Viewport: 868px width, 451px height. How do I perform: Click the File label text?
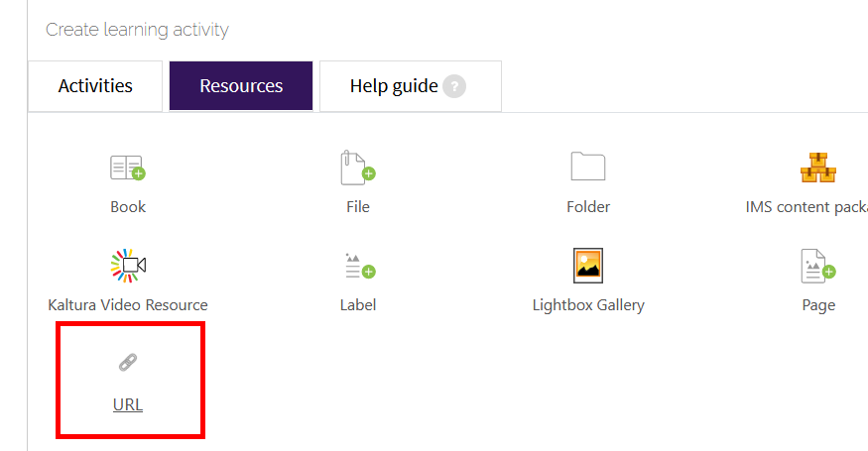pyautogui.click(x=358, y=207)
